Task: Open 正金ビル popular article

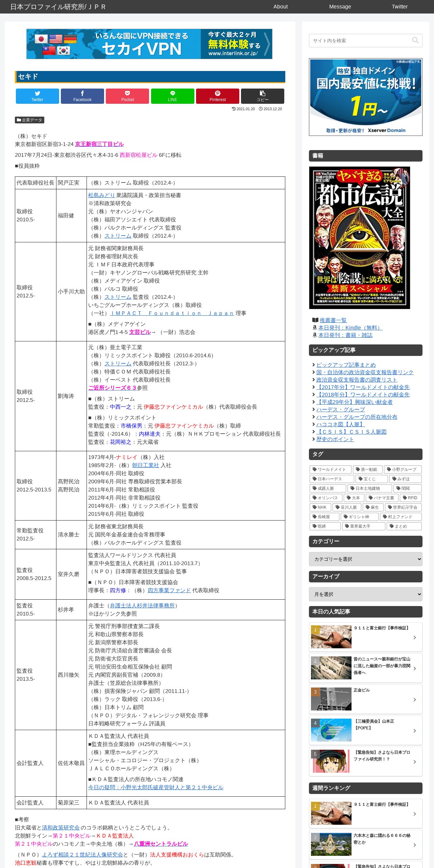Action: [366, 699]
